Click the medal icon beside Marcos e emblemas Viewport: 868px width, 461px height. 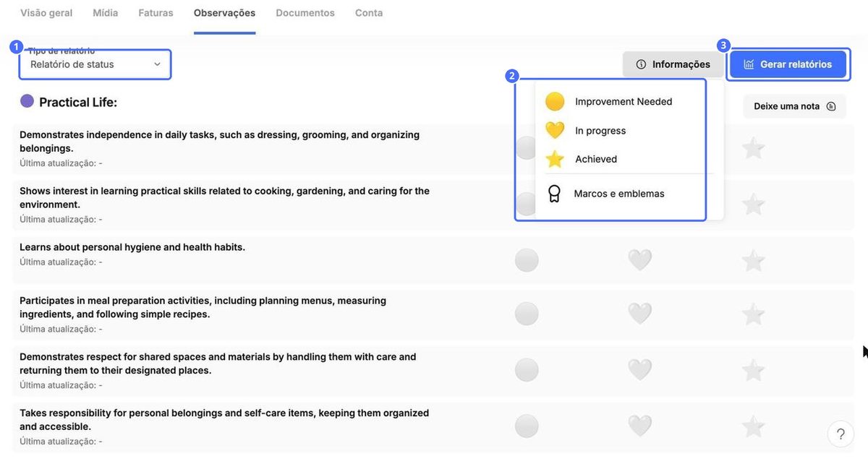pyautogui.click(x=554, y=194)
